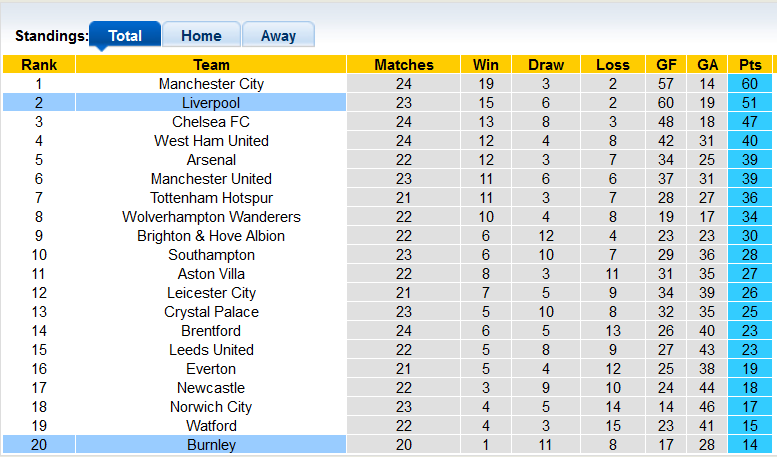Open the West Ham United team link
Viewport: 777px width, 457px height.
coord(211,141)
